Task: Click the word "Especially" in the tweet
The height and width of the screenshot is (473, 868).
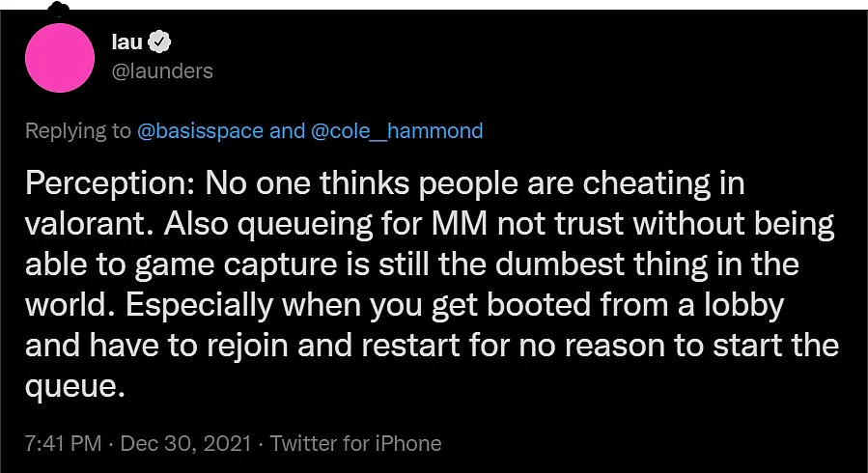Action: (199, 305)
